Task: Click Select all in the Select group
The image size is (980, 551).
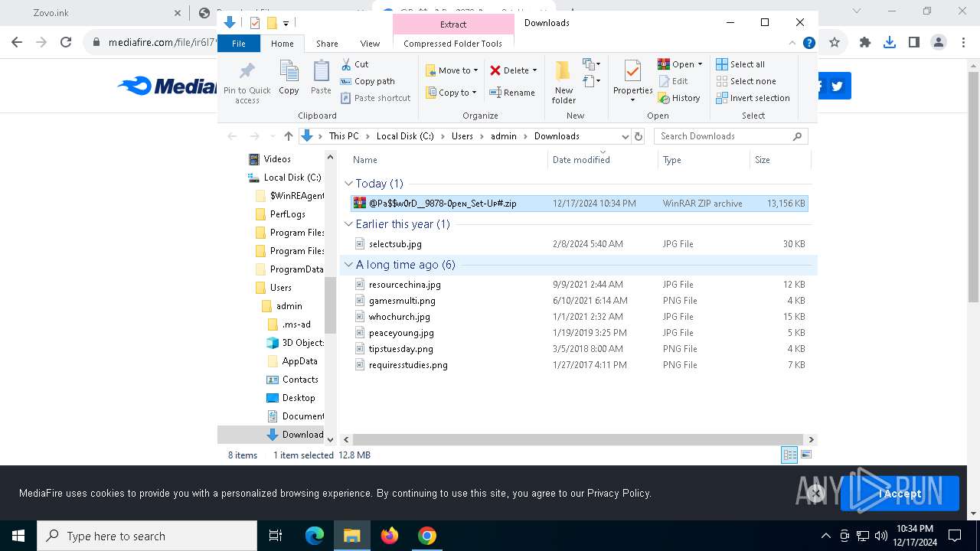Action: point(740,64)
